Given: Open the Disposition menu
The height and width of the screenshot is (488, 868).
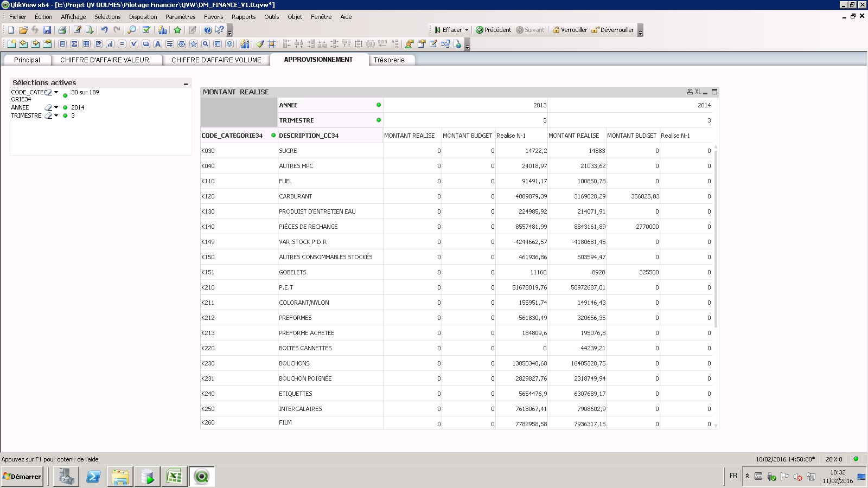Looking at the screenshot, I should [143, 17].
